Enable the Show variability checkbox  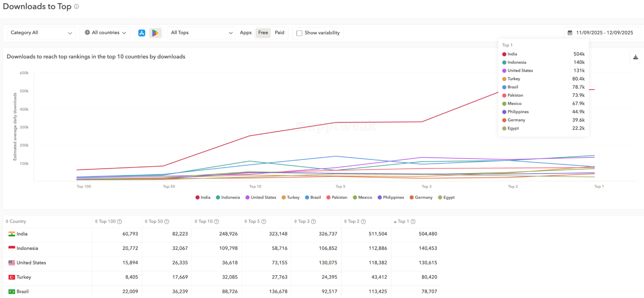pyautogui.click(x=299, y=33)
